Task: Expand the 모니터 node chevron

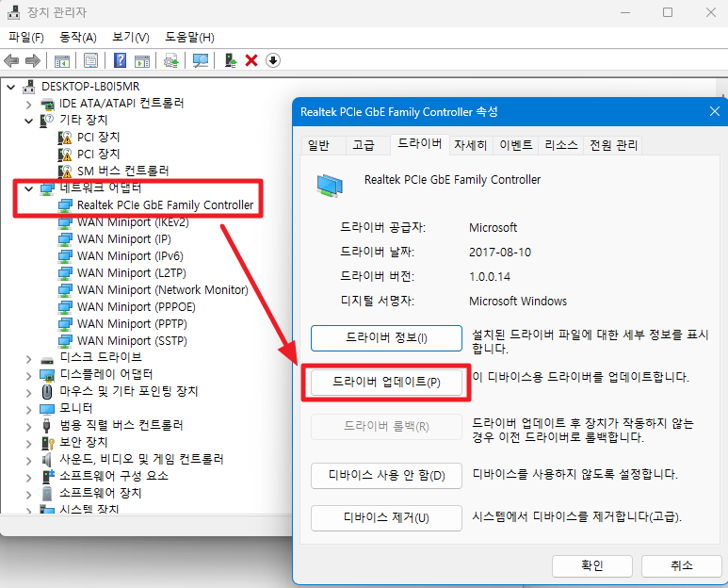Action: point(29,410)
